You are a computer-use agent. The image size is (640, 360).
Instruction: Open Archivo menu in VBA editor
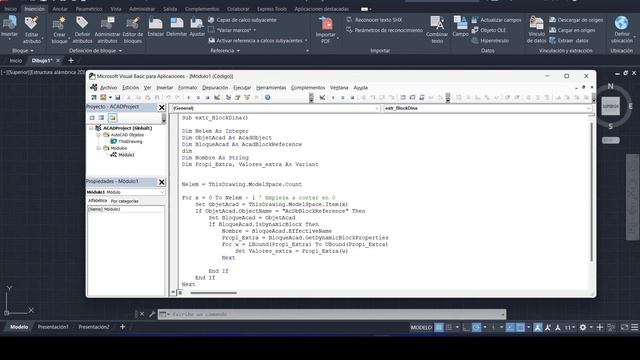pyautogui.click(x=109, y=88)
